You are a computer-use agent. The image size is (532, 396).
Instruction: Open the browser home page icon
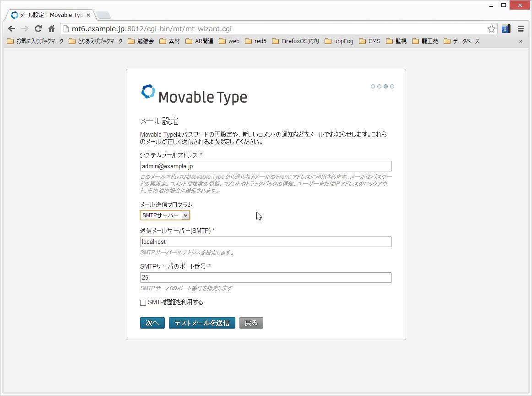52,29
